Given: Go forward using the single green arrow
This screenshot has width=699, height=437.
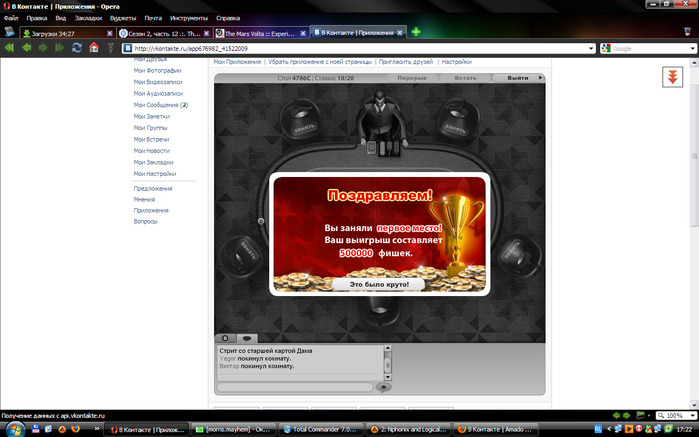Looking at the screenshot, I should tap(43, 48).
